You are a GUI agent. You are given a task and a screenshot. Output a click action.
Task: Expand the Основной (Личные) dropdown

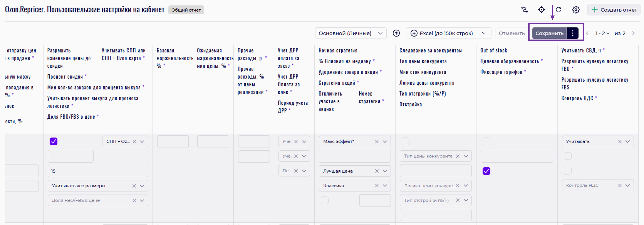tap(351, 33)
